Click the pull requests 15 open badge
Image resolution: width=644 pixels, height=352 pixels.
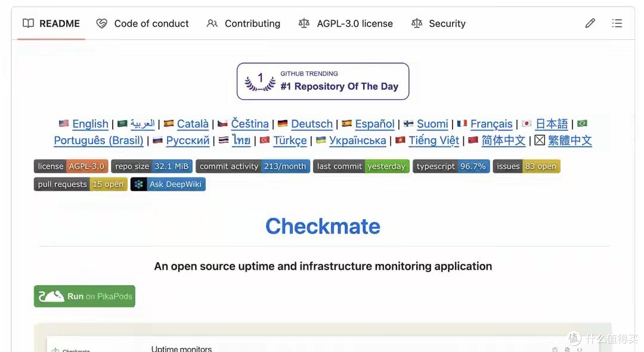pos(80,184)
